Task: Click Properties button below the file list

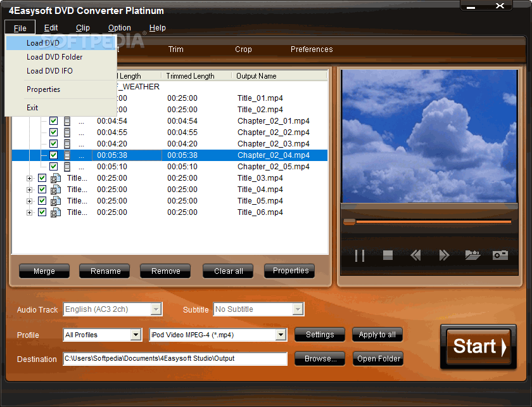Action: (289, 271)
